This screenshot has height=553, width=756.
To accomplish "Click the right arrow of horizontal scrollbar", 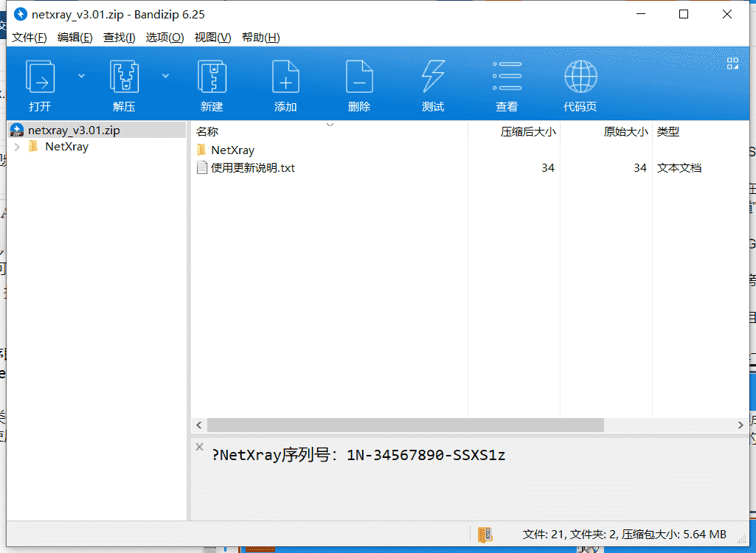I will [741, 425].
